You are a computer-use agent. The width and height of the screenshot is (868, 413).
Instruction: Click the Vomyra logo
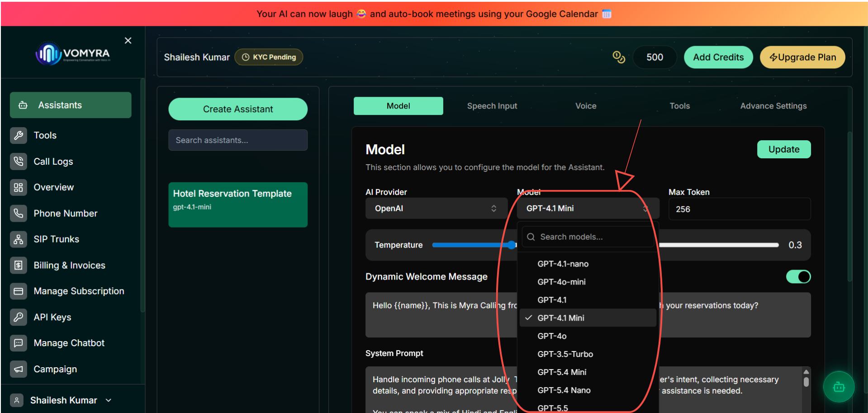pyautogui.click(x=73, y=54)
